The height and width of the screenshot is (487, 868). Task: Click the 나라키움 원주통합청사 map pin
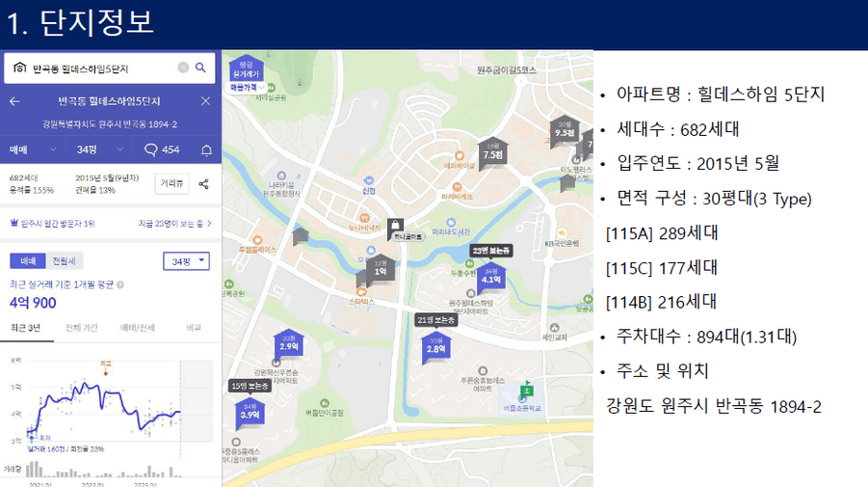[281, 176]
